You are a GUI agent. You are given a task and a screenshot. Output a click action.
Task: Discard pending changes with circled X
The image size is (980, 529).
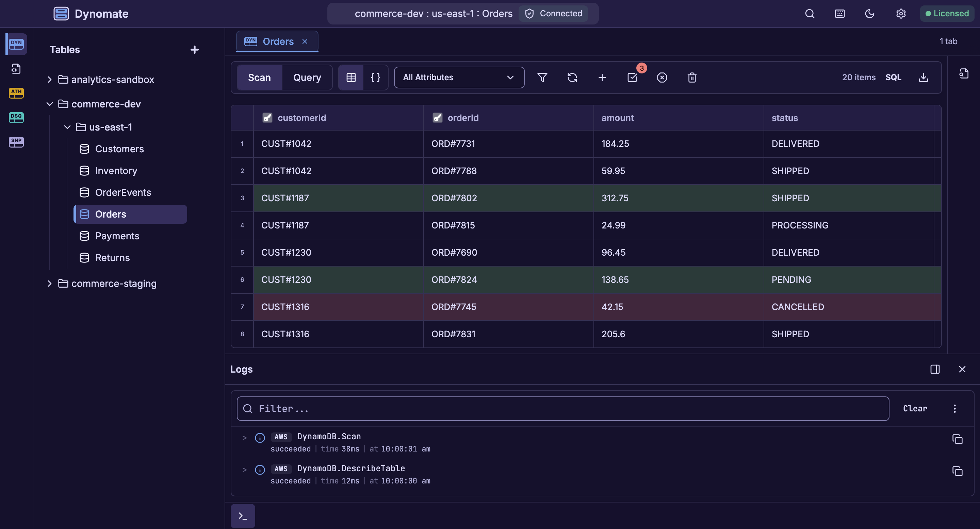(662, 78)
